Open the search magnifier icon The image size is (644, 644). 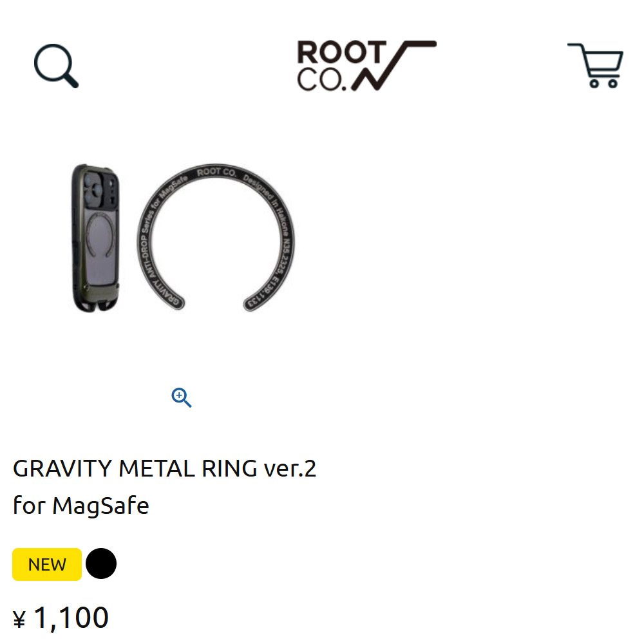click(x=56, y=66)
